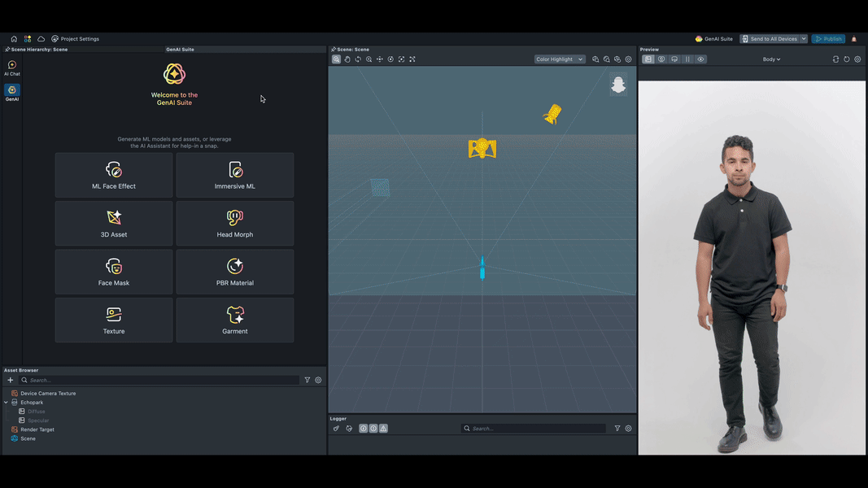Focus the Asset Browser search field

(159, 380)
